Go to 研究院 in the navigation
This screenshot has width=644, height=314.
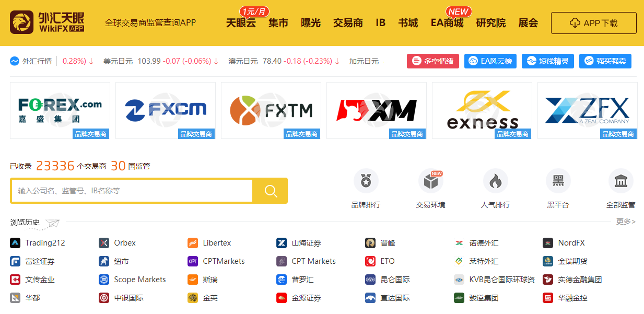coord(491,23)
